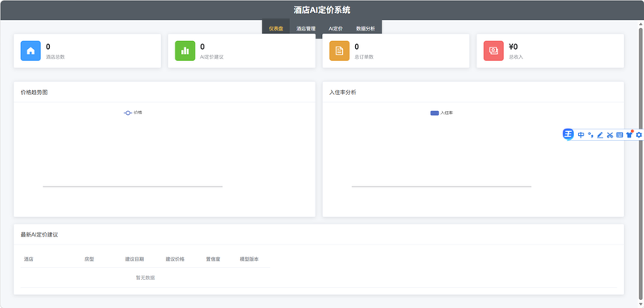Switch to the 酒店管理 tab
The width and height of the screenshot is (644, 308).
[x=306, y=29]
